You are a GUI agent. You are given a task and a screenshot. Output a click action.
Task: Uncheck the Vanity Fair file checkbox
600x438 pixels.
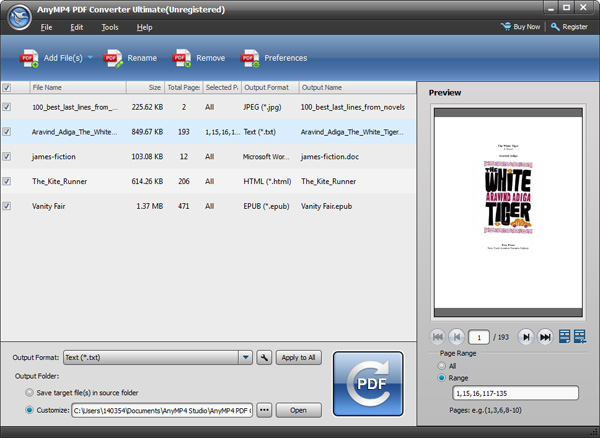pyautogui.click(x=8, y=206)
